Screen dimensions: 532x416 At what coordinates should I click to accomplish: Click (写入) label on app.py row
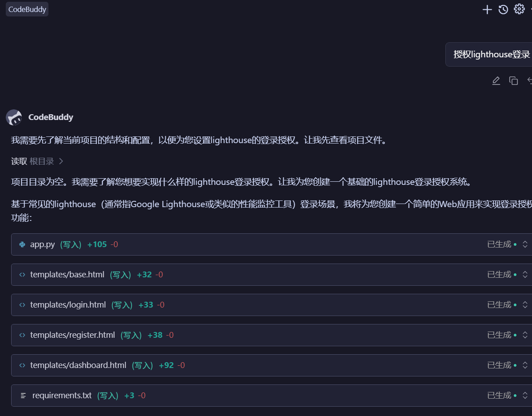click(x=71, y=244)
